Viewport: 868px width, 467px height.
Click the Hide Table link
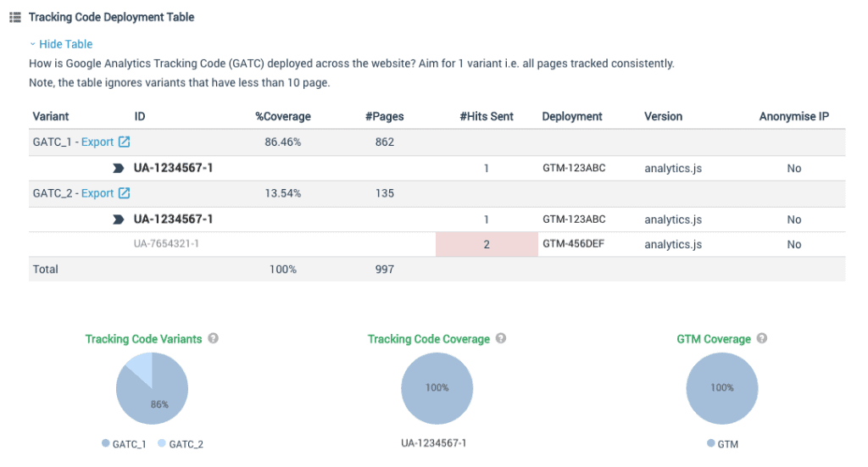(x=66, y=44)
